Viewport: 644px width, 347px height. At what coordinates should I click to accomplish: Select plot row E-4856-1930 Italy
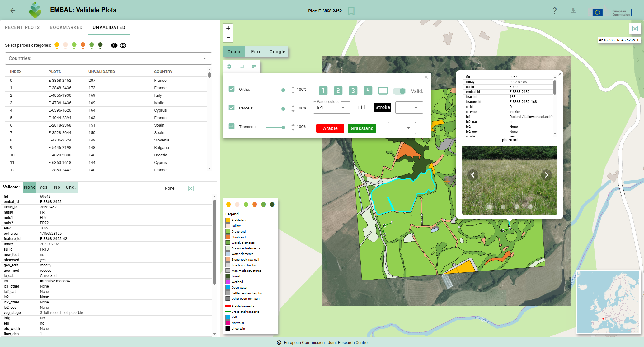(106, 95)
